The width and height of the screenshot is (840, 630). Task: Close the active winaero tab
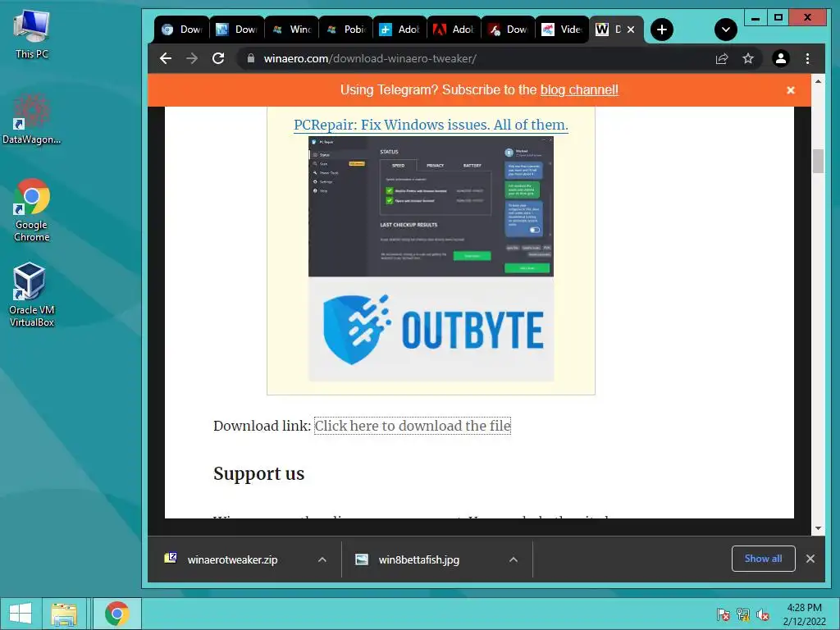(x=631, y=30)
